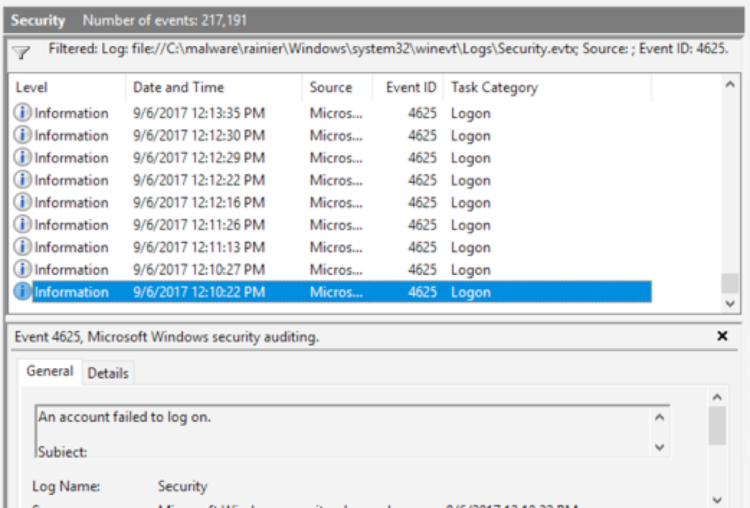Switch to the Details tab
The height and width of the screenshot is (508, 750).
pos(108,373)
